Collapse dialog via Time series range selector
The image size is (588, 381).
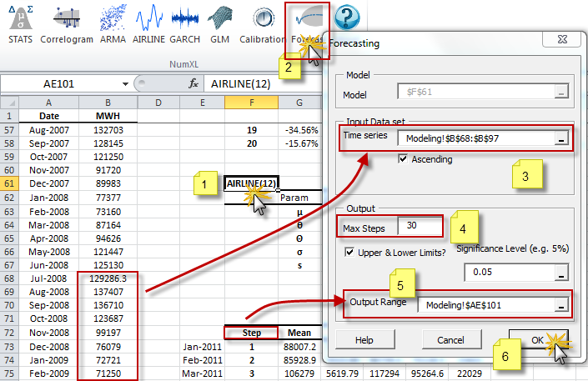(x=562, y=139)
